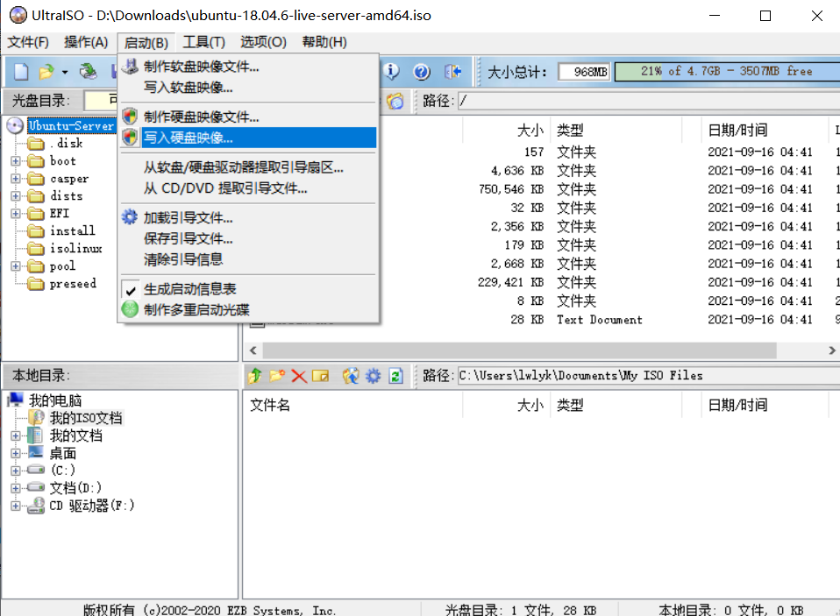
Task: Expand the CD 驱动器(F:) node
Action: pos(16,506)
